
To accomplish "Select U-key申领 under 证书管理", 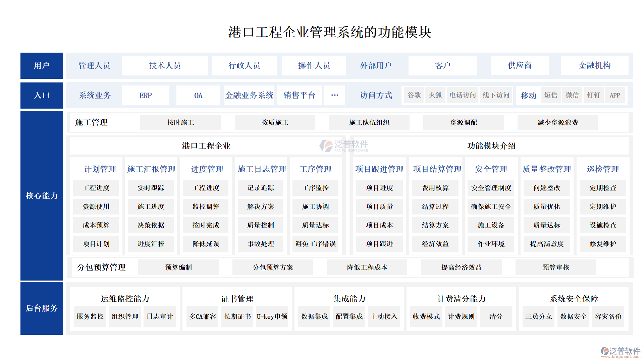I will tap(272, 316).
